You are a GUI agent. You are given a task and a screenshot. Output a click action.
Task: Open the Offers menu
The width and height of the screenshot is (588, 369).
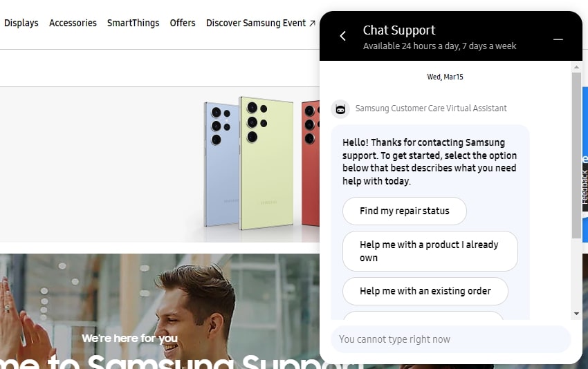[183, 23]
